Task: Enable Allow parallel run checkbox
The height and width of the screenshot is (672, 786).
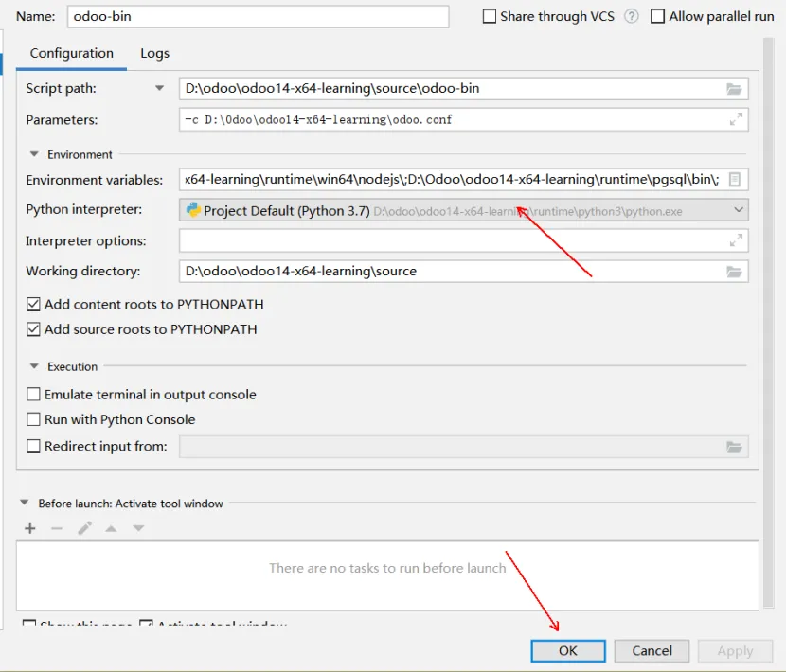Action: [x=657, y=16]
